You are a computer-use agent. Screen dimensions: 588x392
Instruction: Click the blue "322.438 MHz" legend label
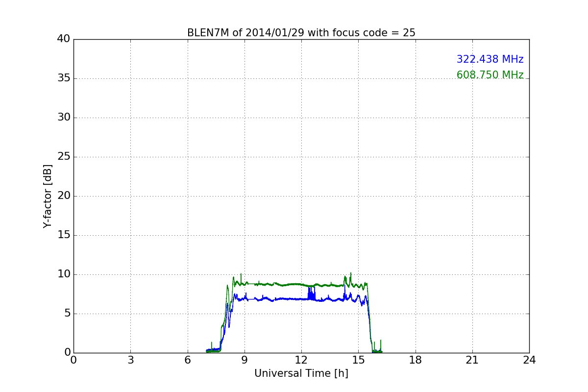(490, 59)
